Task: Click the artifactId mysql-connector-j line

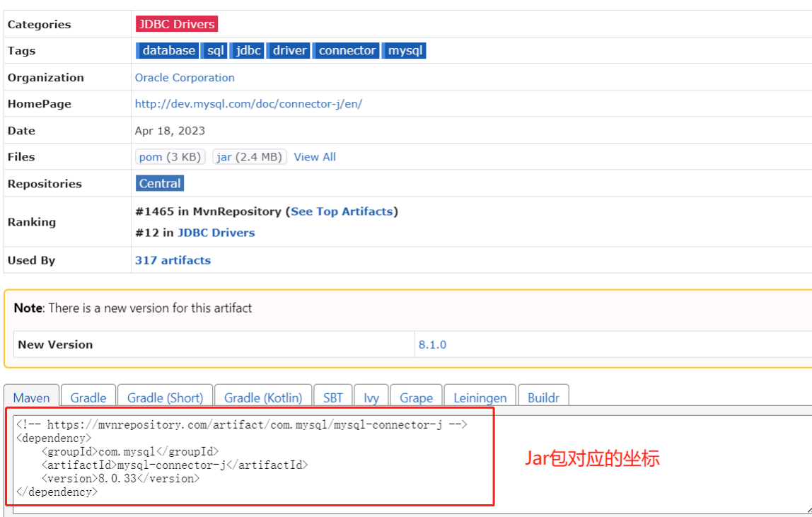Action: point(175,465)
